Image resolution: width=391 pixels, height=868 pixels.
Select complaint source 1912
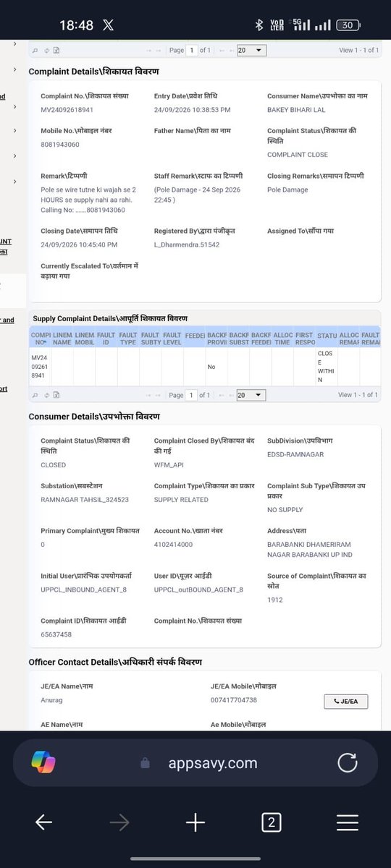[x=274, y=600]
